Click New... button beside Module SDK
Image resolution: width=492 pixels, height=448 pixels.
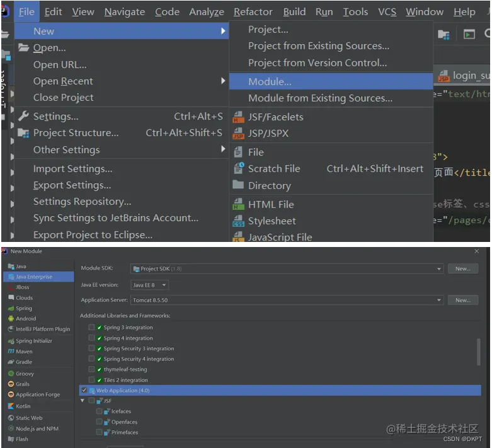pos(463,269)
